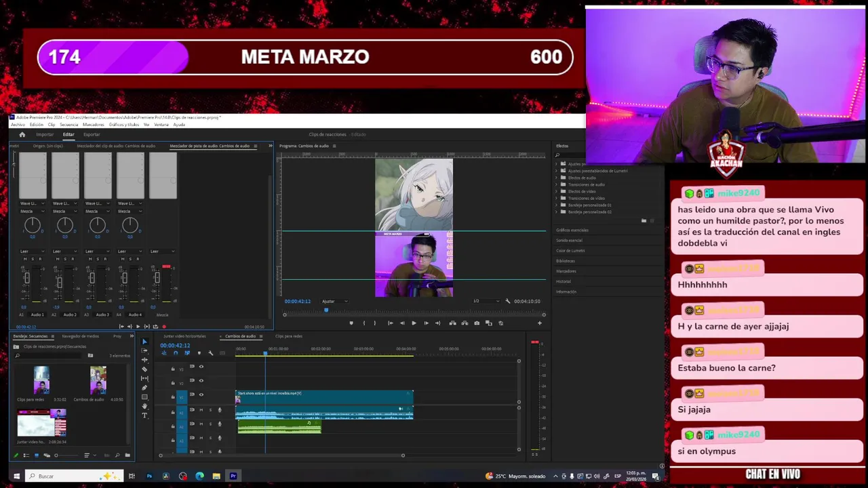Select the Track Select Forward tool
Screen dimensions: 868x488
pos(144,350)
